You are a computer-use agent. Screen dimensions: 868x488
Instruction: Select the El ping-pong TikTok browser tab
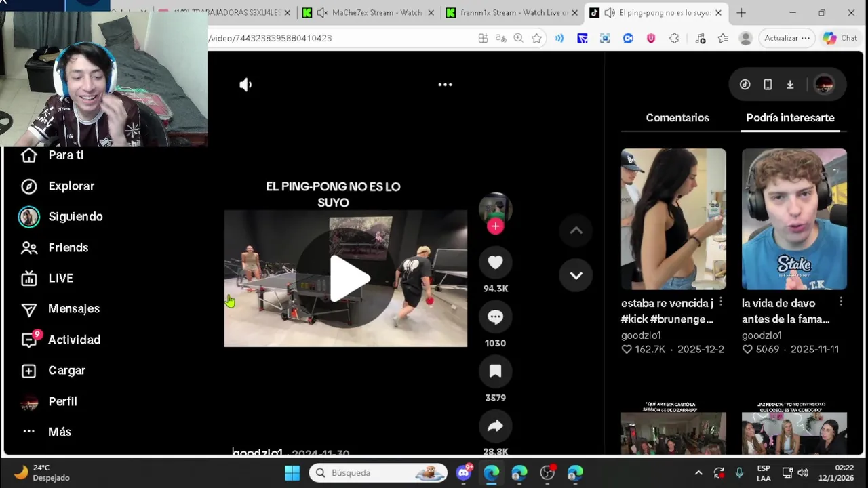656,12
